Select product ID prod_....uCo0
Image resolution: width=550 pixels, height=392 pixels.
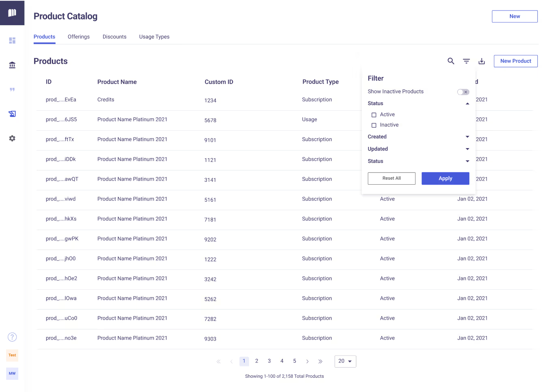coord(62,319)
